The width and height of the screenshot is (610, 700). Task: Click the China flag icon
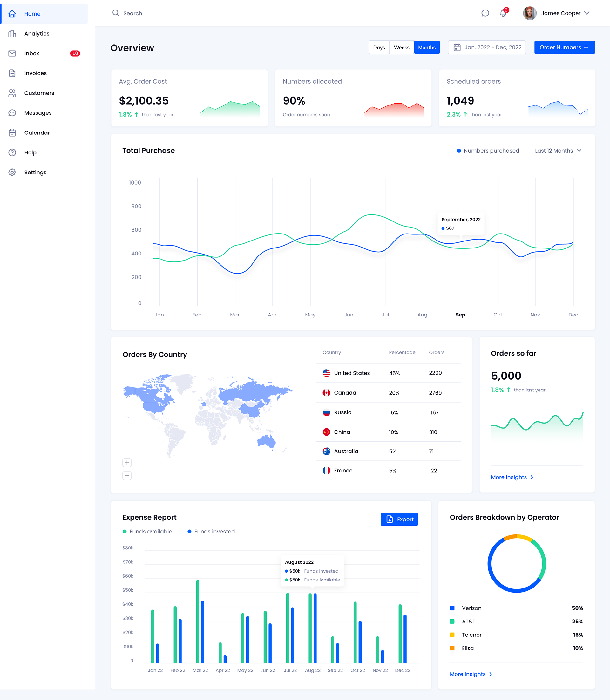327,432
